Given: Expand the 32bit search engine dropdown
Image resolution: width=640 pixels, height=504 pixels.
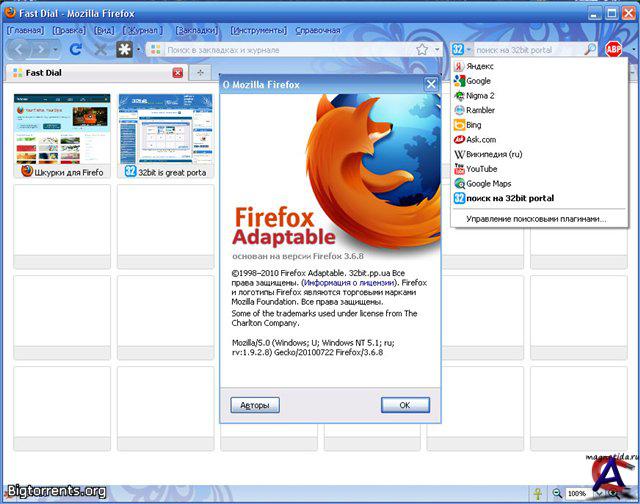Looking at the screenshot, I should [x=467, y=49].
